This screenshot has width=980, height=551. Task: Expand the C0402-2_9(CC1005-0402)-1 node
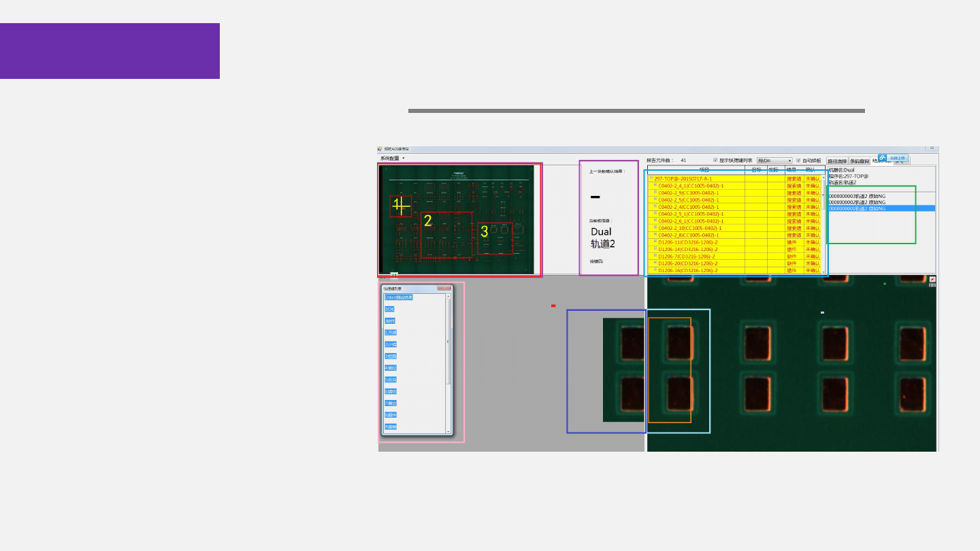[655, 193]
